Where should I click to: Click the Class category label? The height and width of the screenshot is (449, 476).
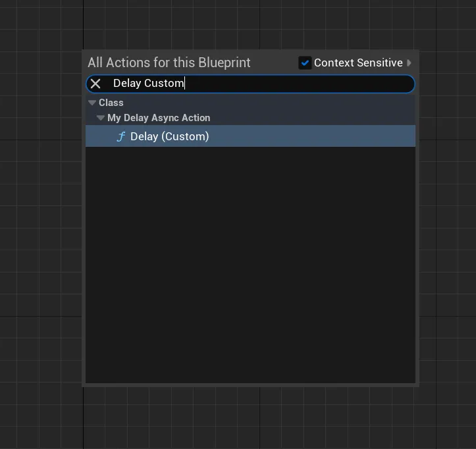coord(111,103)
